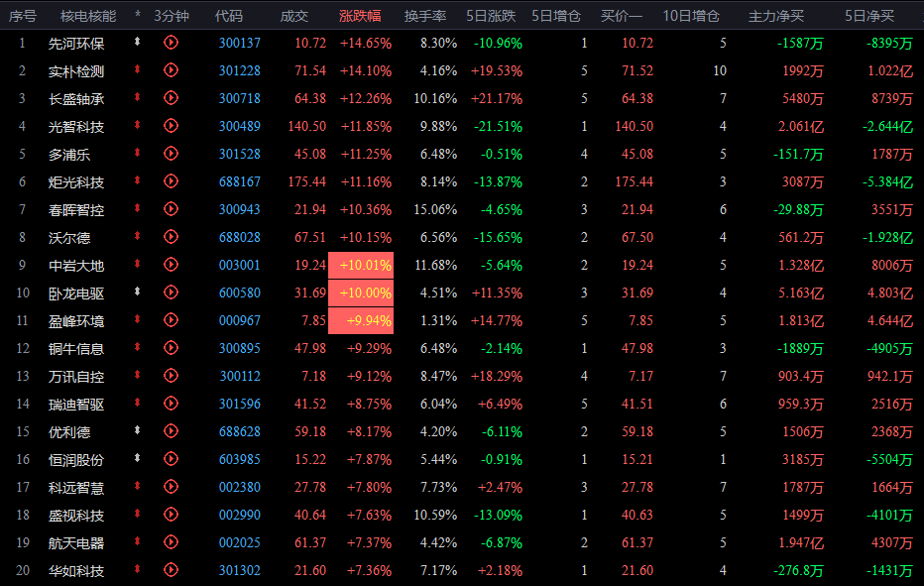This screenshot has width=924, height=586.
Task: Open 3-minute chart icon for 航天电器
Action: tap(171, 541)
